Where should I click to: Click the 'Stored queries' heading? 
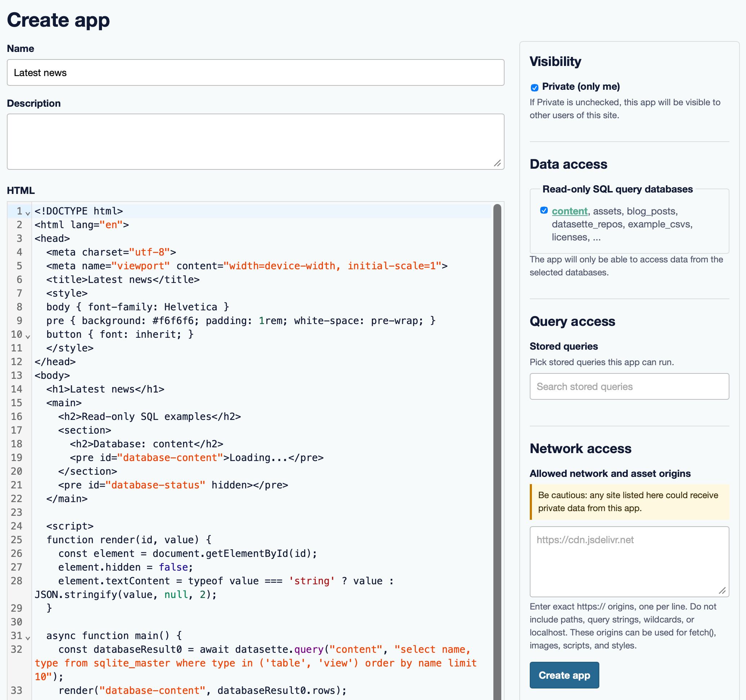(563, 346)
